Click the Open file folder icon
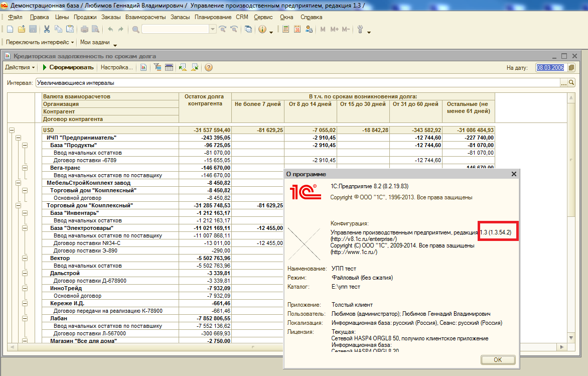This screenshot has height=376, width=588. pyautogui.click(x=22, y=29)
